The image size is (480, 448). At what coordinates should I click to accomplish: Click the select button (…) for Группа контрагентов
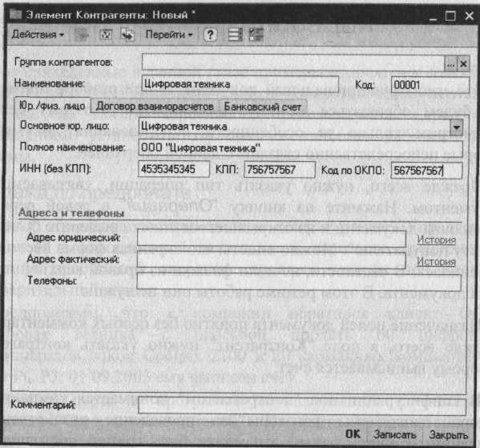pyautogui.click(x=450, y=64)
